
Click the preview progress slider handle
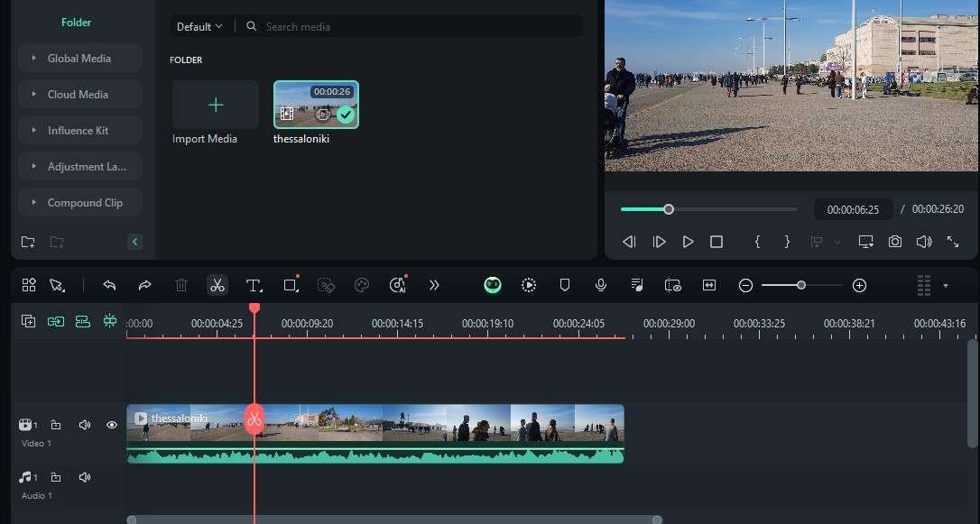[669, 209]
